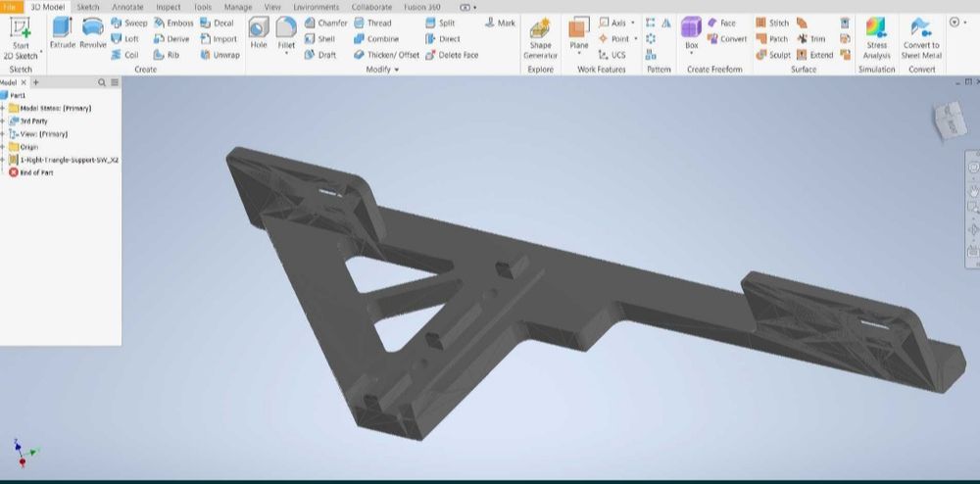Image resolution: width=980 pixels, height=484 pixels.
Task: Open the Axis dropdown arrow
Action: pos(632,24)
